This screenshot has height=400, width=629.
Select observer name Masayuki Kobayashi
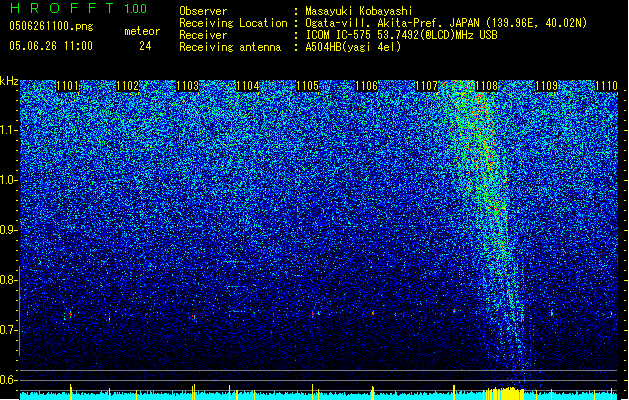pos(359,11)
